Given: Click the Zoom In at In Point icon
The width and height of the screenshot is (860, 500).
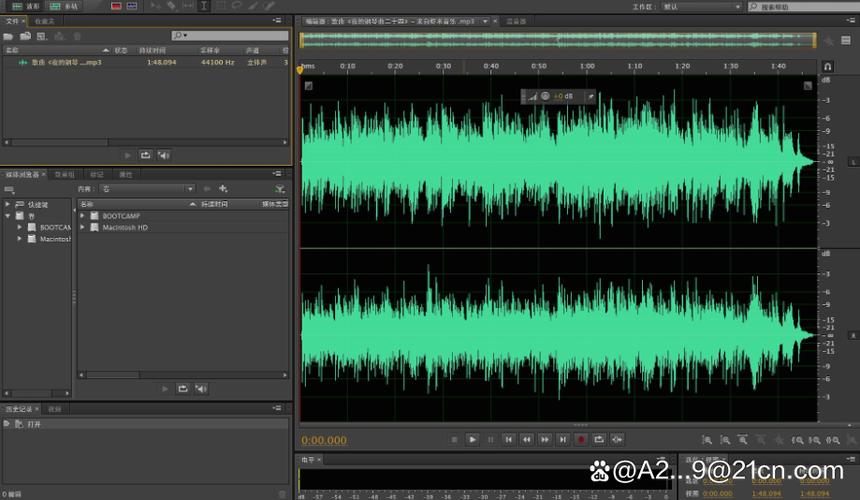Looking at the screenshot, I should [797, 440].
